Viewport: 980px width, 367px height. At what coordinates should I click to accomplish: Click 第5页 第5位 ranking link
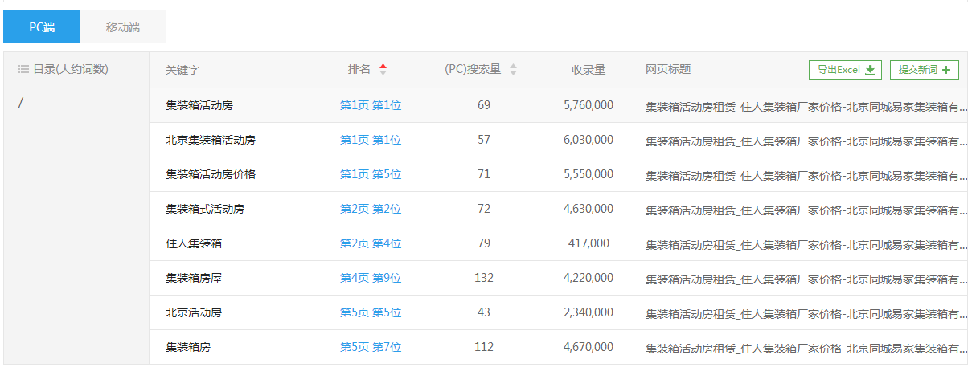(370, 312)
